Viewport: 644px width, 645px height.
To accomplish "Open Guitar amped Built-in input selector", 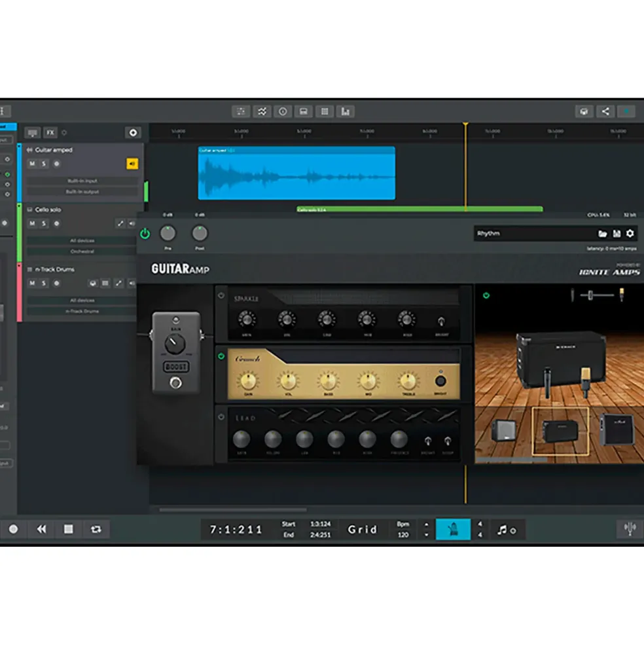I will coord(82,181).
